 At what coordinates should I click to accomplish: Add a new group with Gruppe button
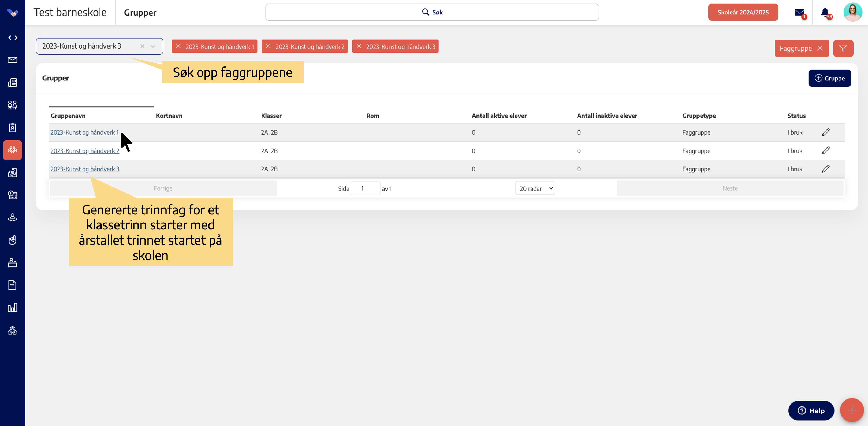pos(830,78)
